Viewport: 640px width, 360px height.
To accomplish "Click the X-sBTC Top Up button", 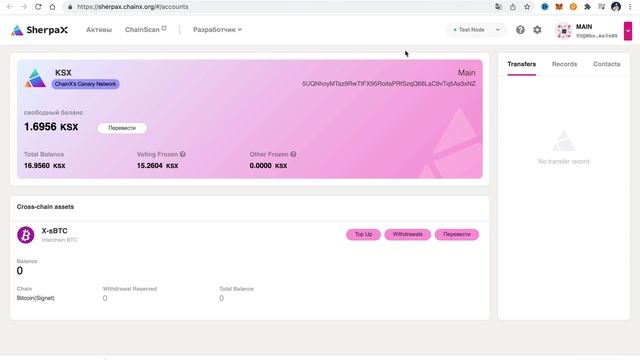I will [x=363, y=234].
